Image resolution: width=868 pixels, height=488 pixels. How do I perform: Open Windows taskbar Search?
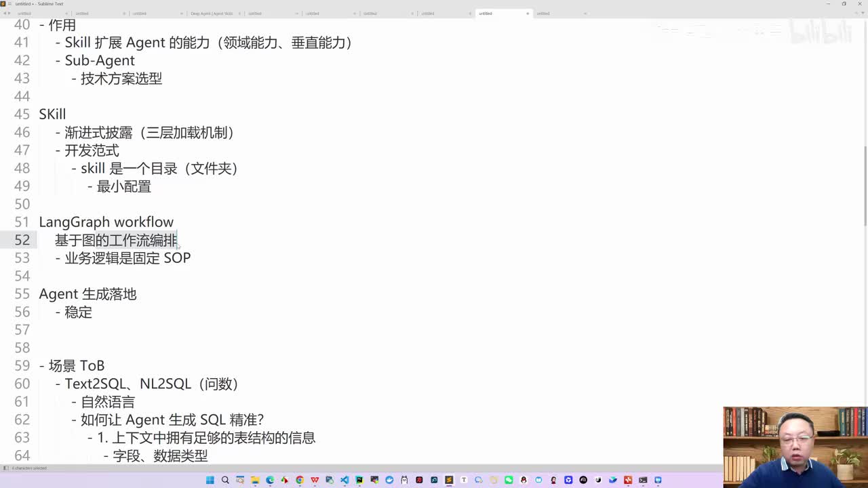click(225, 480)
